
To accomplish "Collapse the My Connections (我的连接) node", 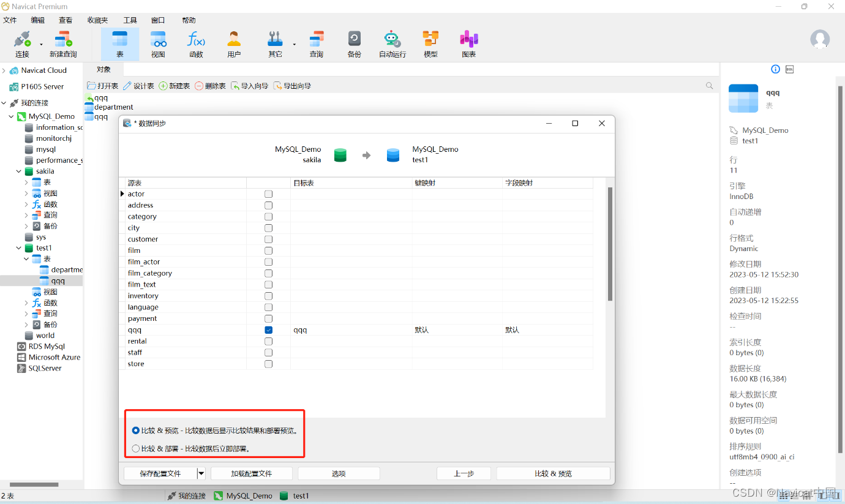I will (4, 103).
